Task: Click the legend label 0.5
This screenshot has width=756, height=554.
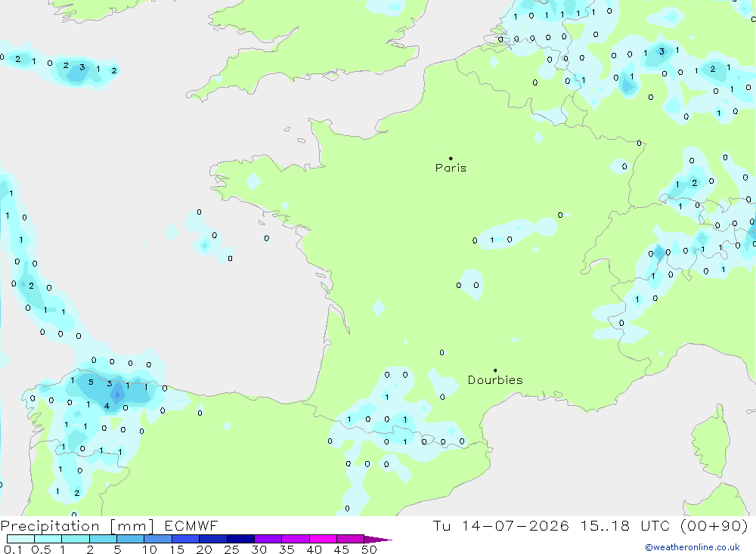Action: coord(41,549)
